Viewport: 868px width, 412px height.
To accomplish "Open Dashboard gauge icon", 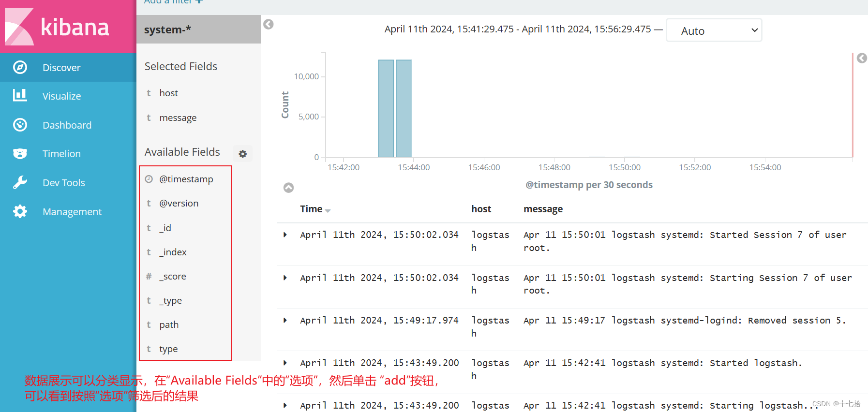I will [20, 125].
